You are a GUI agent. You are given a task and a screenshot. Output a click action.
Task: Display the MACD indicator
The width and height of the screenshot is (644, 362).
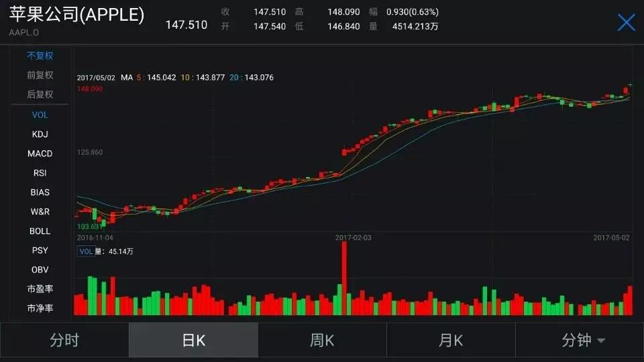coord(40,154)
